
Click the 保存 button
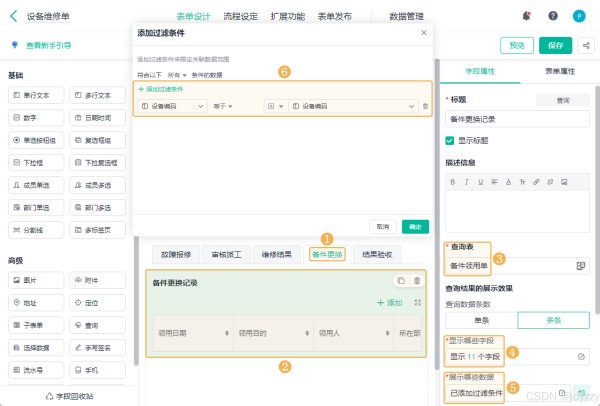[555, 46]
